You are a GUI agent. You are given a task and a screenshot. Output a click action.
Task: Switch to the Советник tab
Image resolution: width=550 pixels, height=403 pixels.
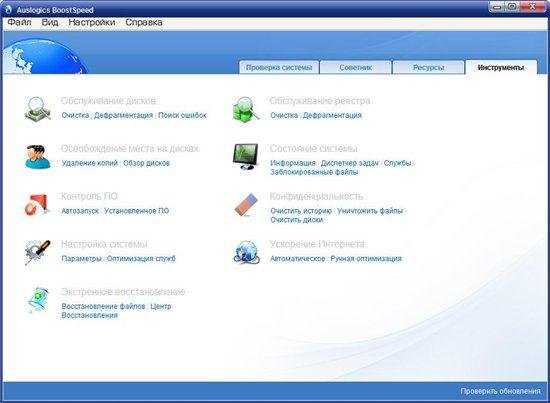356,67
